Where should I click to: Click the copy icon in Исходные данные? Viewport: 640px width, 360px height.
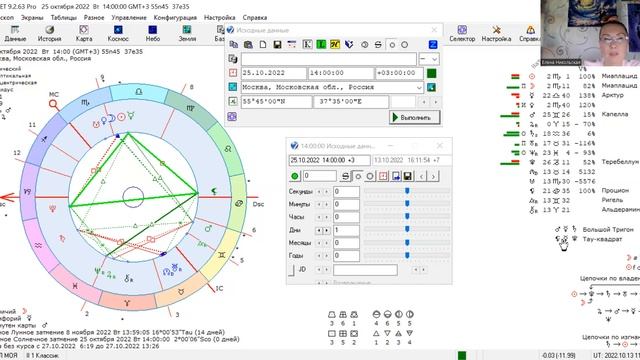pos(234,44)
